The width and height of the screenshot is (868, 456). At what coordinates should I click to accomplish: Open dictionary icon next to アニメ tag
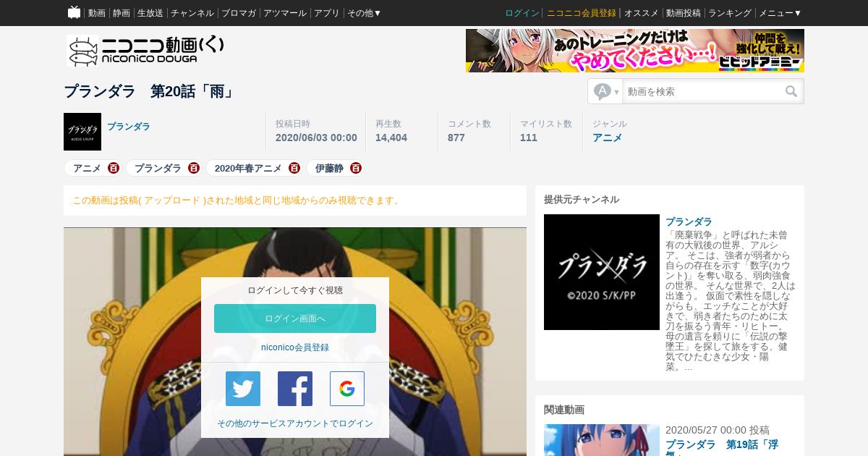[x=114, y=168]
